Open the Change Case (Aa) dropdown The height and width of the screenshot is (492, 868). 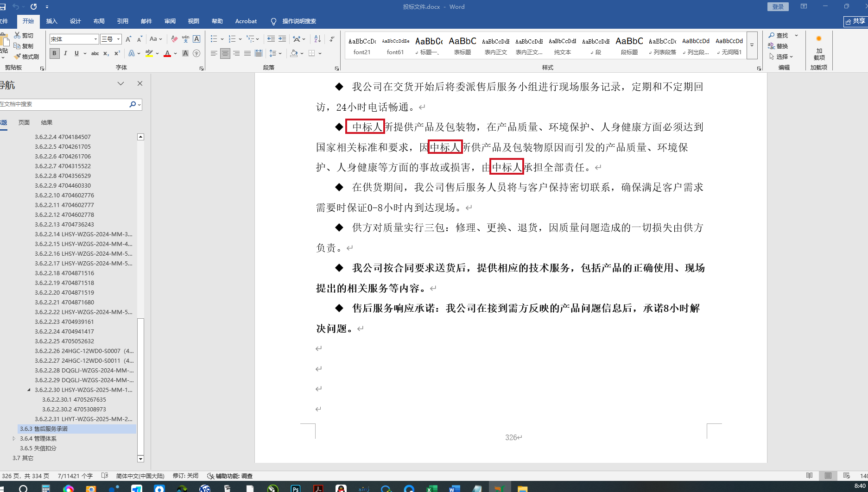tap(156, 39)
